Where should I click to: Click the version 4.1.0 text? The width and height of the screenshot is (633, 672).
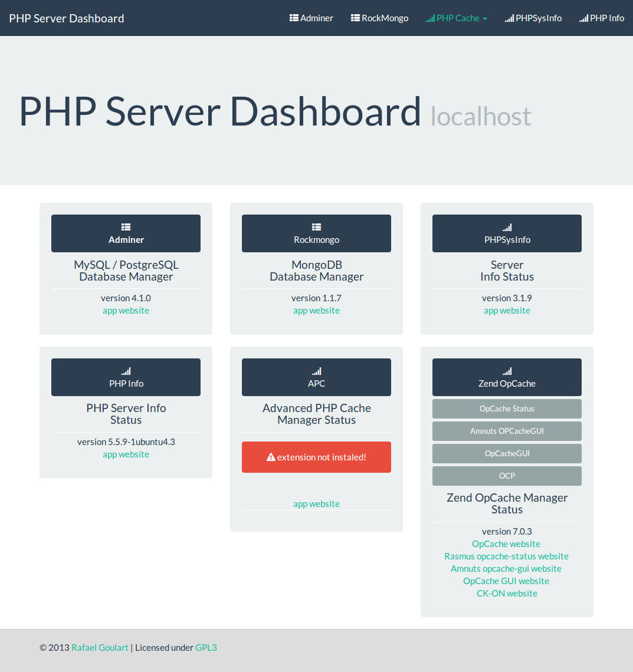[x=126, y=298]
